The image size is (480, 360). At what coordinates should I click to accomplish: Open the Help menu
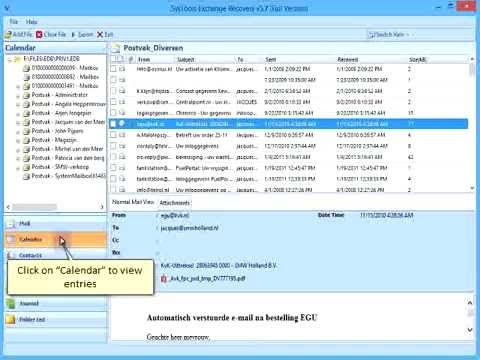point(31,22)
